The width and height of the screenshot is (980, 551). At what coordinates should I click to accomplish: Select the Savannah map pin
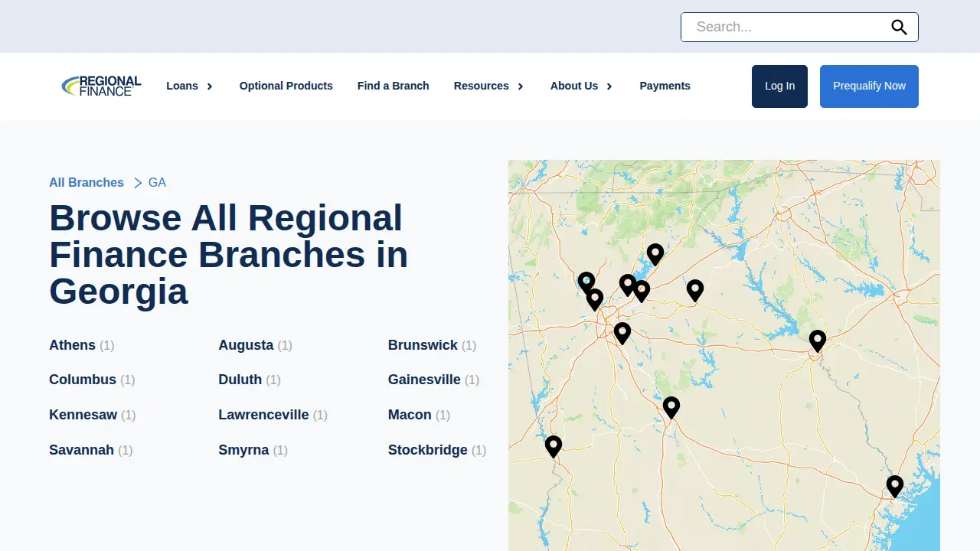pos(895,486)
